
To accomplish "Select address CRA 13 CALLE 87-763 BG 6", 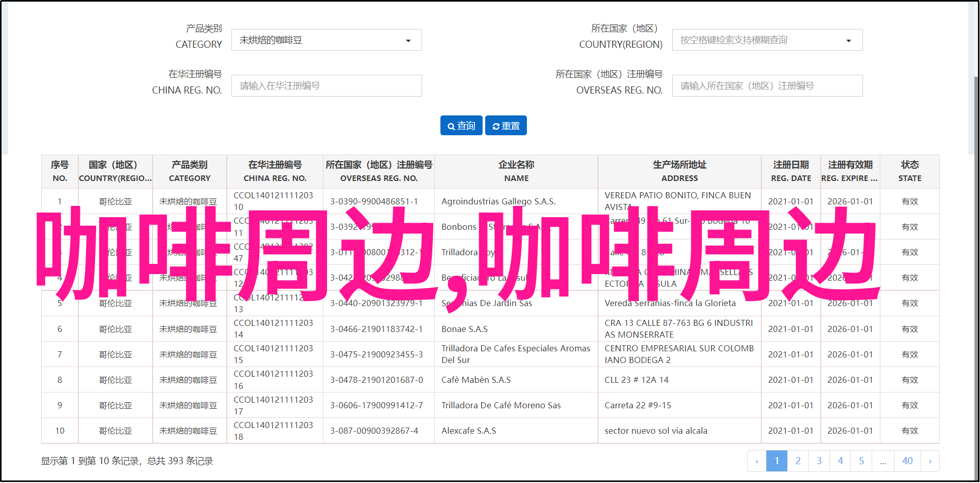I will click(679, 328).
